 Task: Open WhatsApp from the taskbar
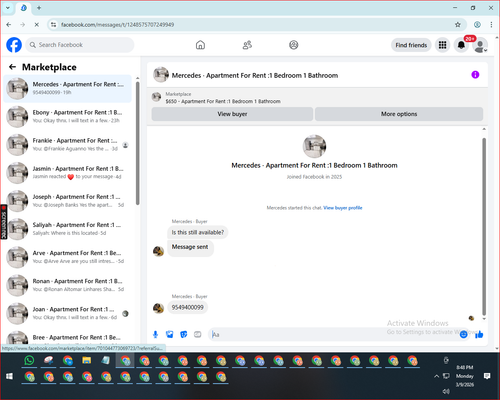pyautogui.click(x=29, y=360)
